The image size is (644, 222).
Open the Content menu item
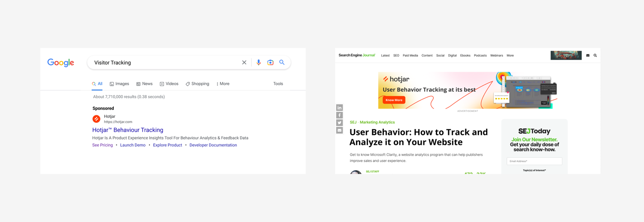[x=427, y=56]
